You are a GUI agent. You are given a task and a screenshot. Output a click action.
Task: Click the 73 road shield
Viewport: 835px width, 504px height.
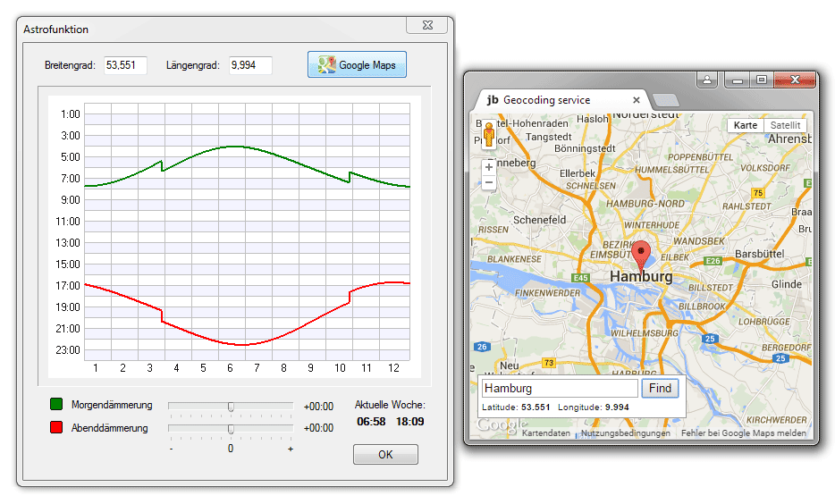549,363
